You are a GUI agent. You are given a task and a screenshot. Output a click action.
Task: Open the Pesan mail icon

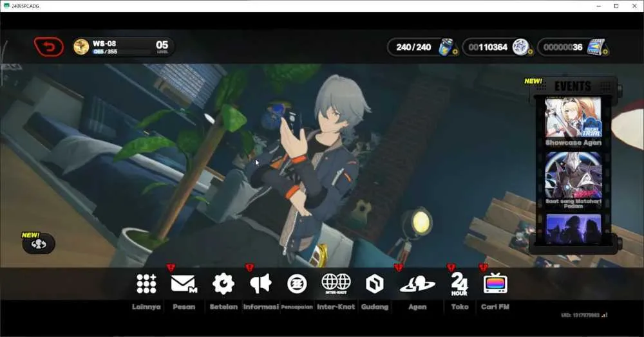184,284
